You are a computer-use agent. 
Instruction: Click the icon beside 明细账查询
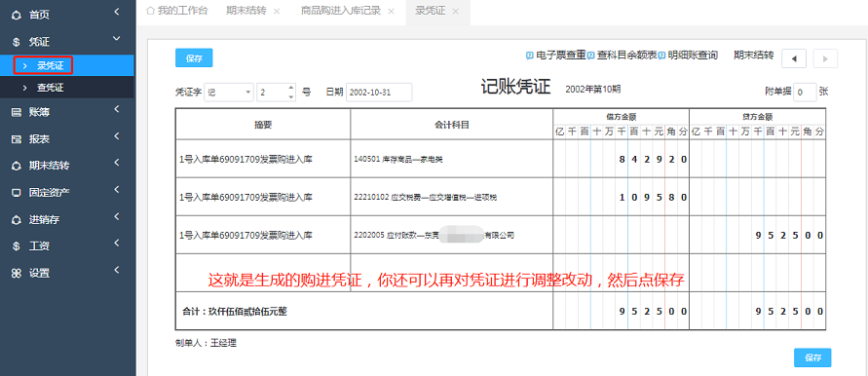point(662,56)
